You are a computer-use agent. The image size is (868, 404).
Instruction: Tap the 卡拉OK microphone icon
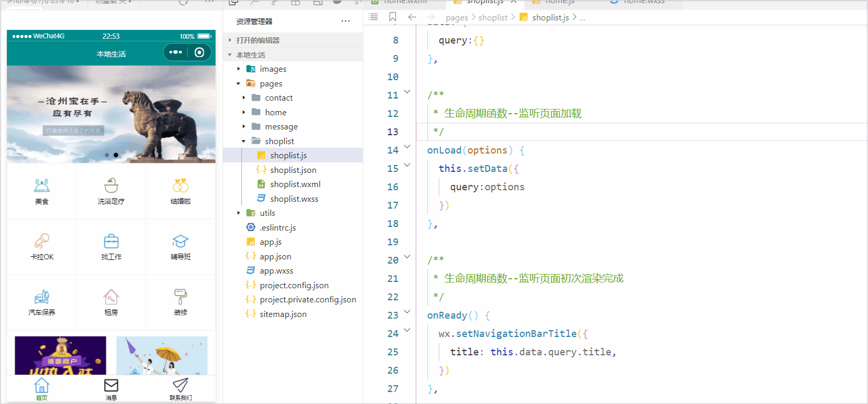click(42, 241)
